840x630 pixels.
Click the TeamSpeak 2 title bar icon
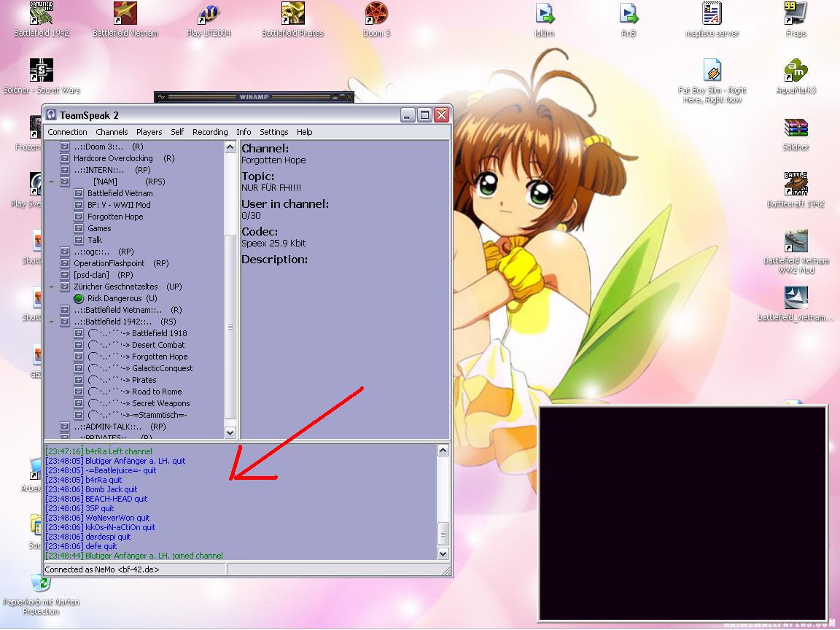pyautogui.click(x=52, y=114)
